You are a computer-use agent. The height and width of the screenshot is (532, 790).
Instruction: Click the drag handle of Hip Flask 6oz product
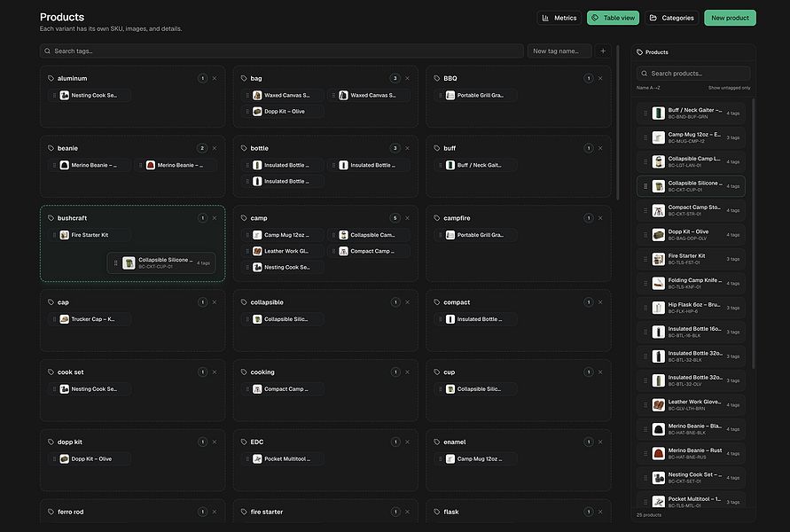(x=645, y=308)
